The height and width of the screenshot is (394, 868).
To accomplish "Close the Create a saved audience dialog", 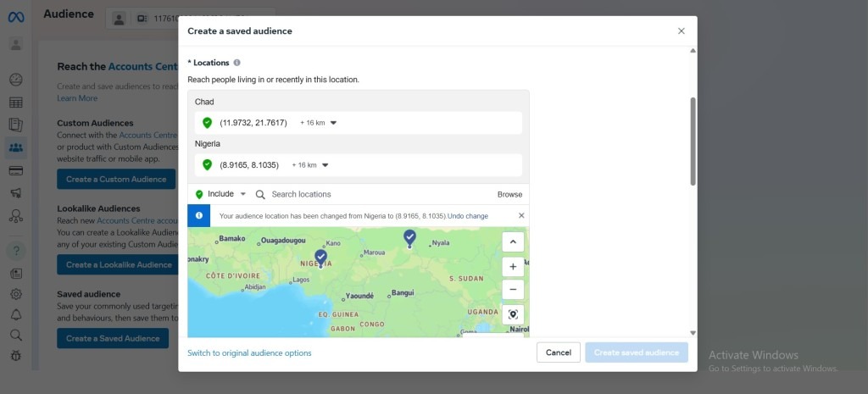I will point(681,31).
